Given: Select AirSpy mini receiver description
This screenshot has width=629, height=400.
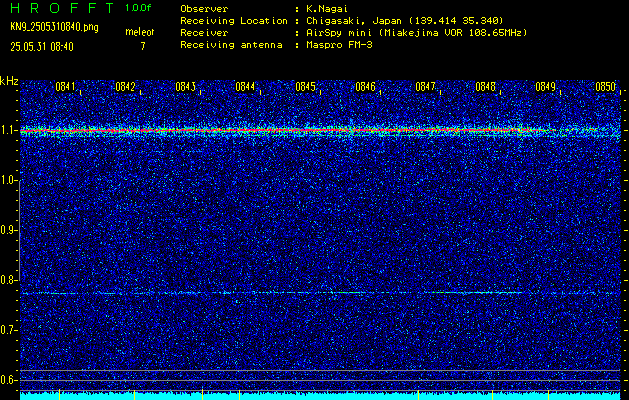Looking at the screenshot, I should (416, 32).
